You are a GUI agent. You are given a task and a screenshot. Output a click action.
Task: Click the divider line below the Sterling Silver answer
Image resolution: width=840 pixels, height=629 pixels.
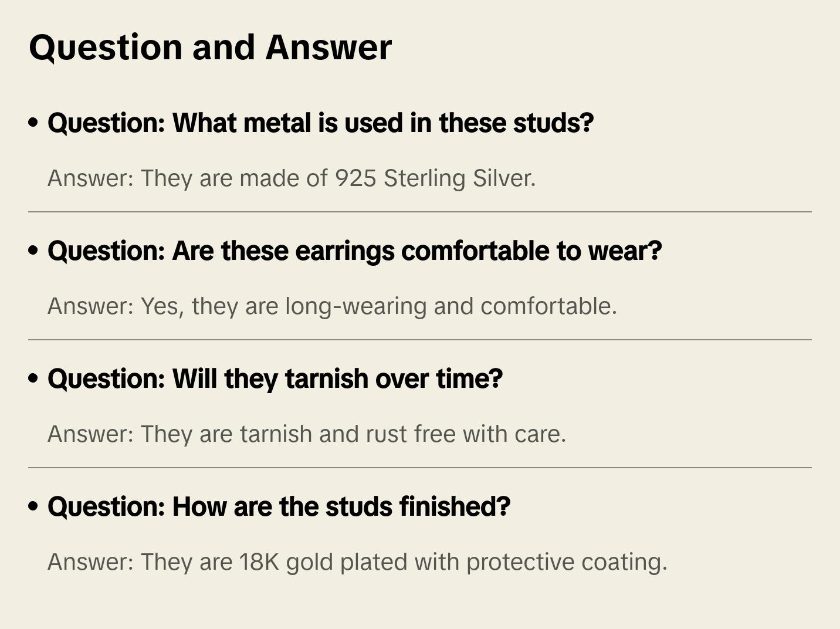coord(420,212)
